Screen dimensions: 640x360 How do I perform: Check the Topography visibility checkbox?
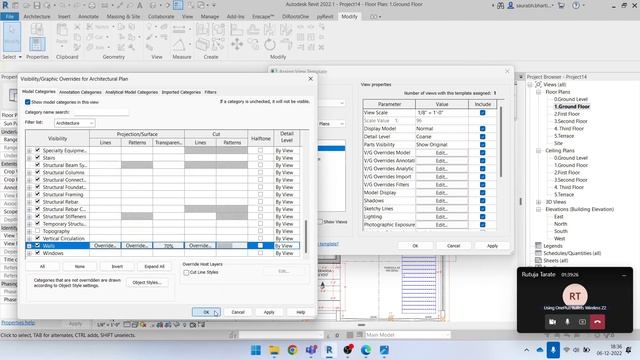38,231
